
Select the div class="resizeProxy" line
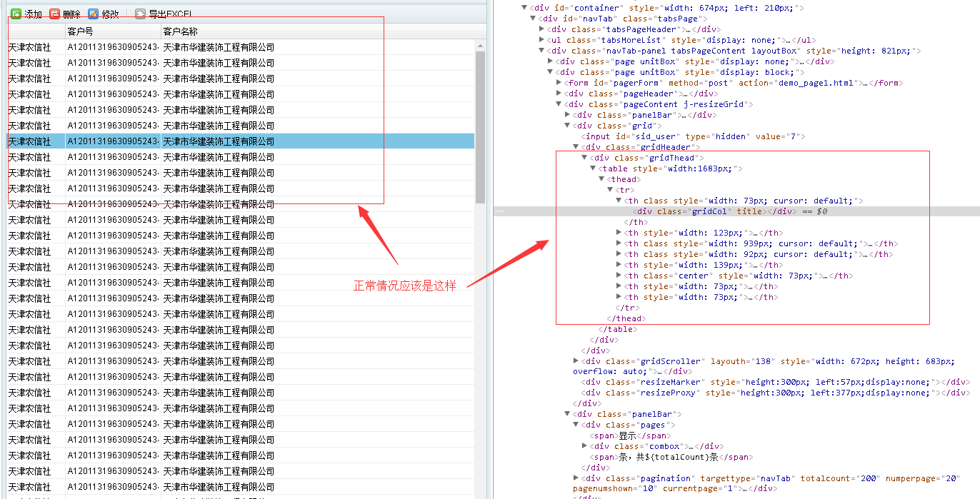775,393
